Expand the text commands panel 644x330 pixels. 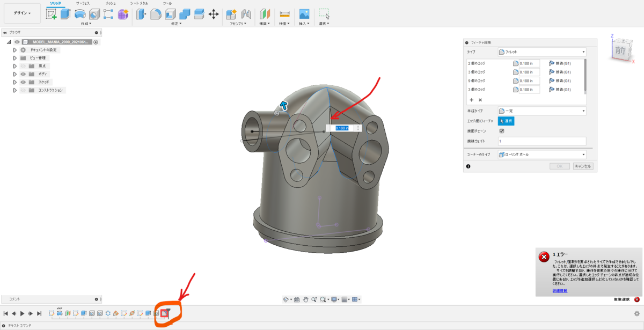[3, 326]
